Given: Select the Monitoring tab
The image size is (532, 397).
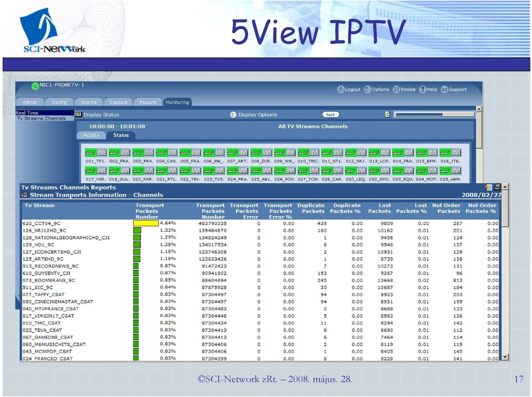Looking at the screenshot, I should 177,102.
